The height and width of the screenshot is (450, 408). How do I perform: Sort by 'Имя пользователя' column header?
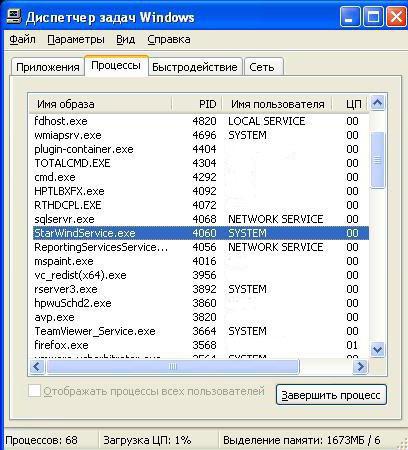[277, 104]
